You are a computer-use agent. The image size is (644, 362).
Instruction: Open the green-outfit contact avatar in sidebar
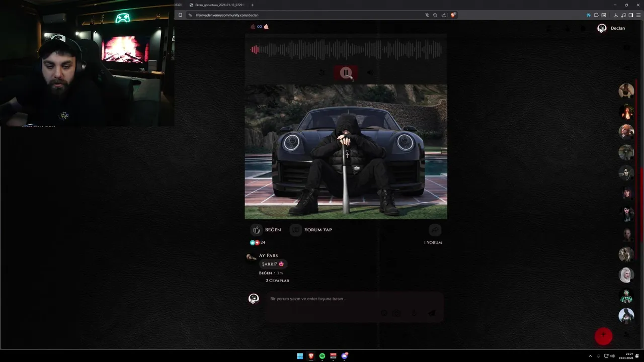pos(626,296)
